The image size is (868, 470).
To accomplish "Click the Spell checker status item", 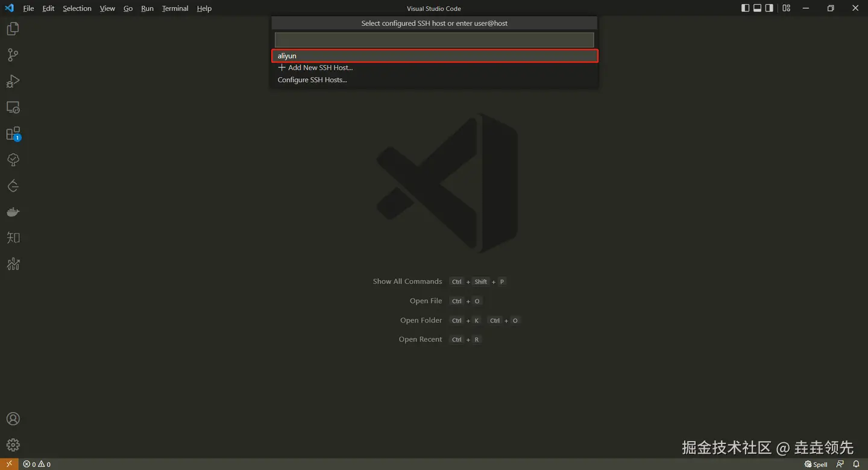I will (x=816, y=464).
